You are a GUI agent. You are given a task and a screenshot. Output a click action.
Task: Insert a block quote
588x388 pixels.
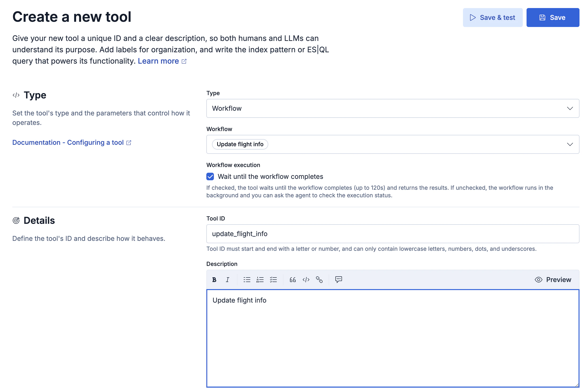click(x=293, y=280)
